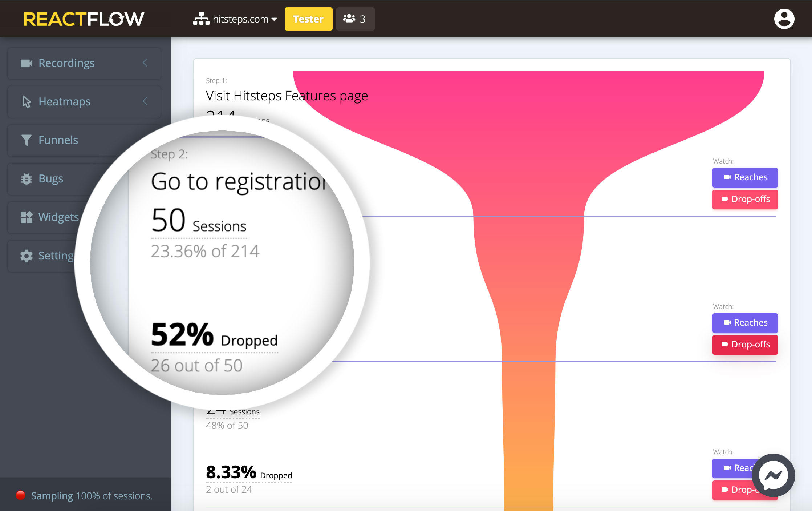Open the Heatmaps menu item

click(x=84, y=102)
